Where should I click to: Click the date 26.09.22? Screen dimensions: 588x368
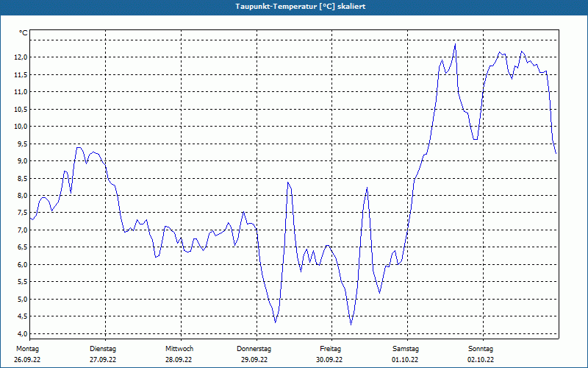point(27,360)
